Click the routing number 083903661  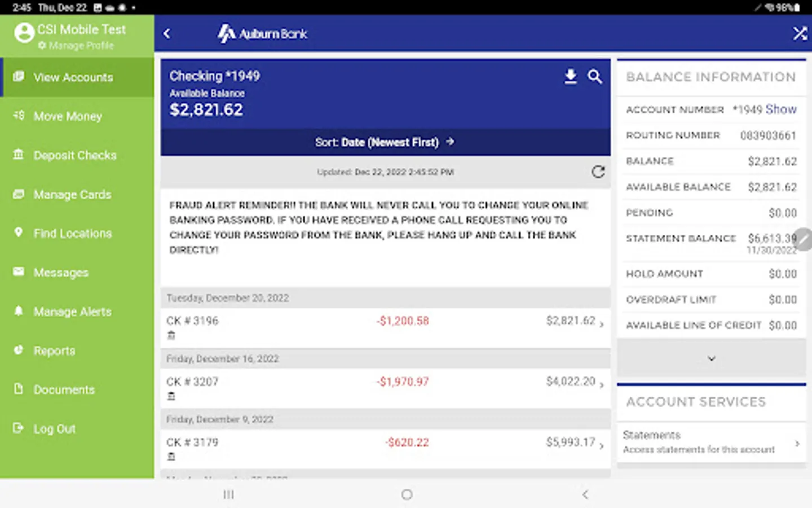pos(768,135)
